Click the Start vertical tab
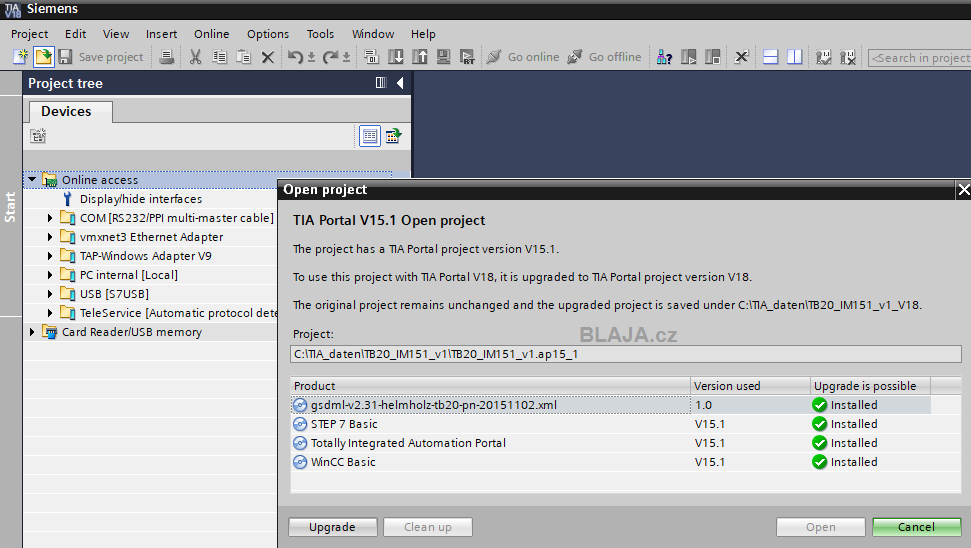971x548 pixels. (11, 206)
